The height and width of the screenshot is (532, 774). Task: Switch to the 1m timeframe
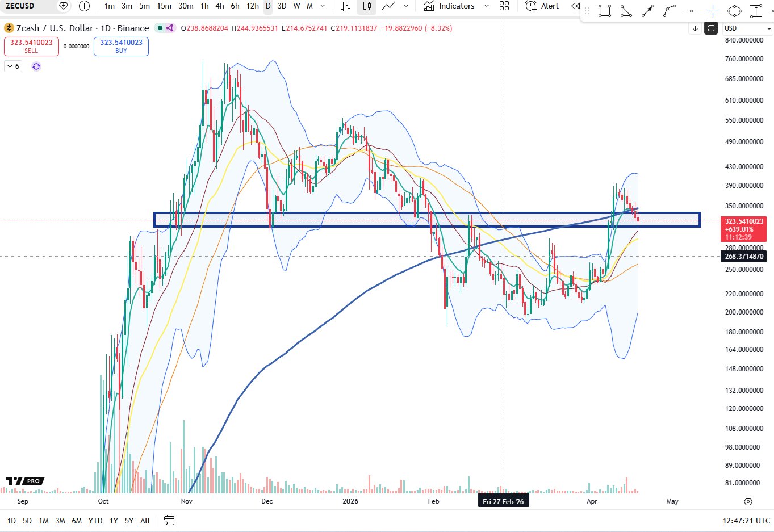110,6
